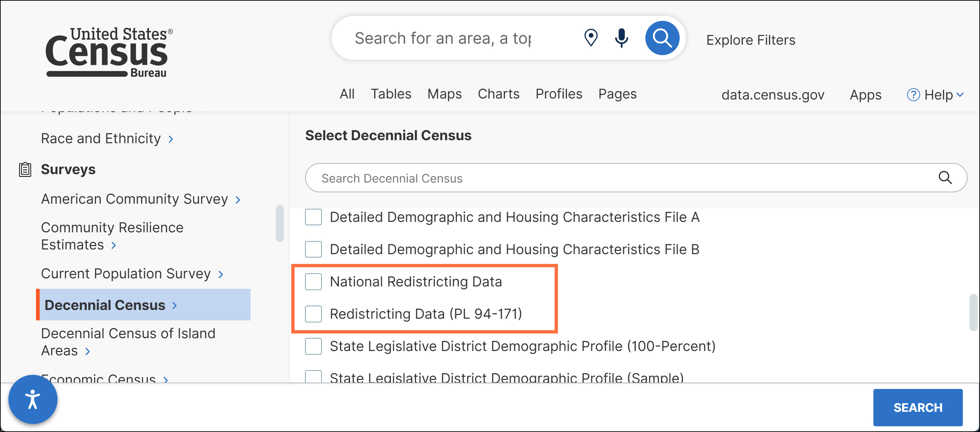Screen dimensions: 980x432
Task: Open the Explore Filters link
Action: pyautogui.click(x=751, y=40)
